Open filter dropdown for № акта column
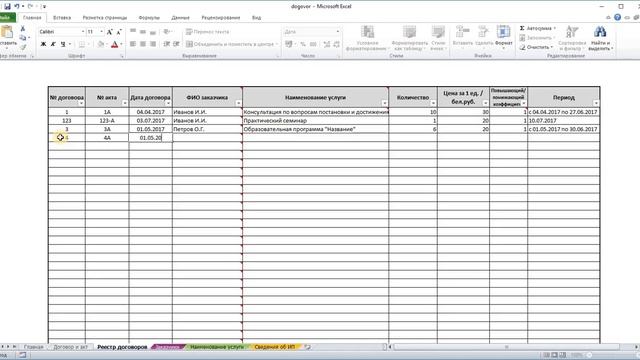The width and height of the screenshot is (640, 360). point(124,103)
